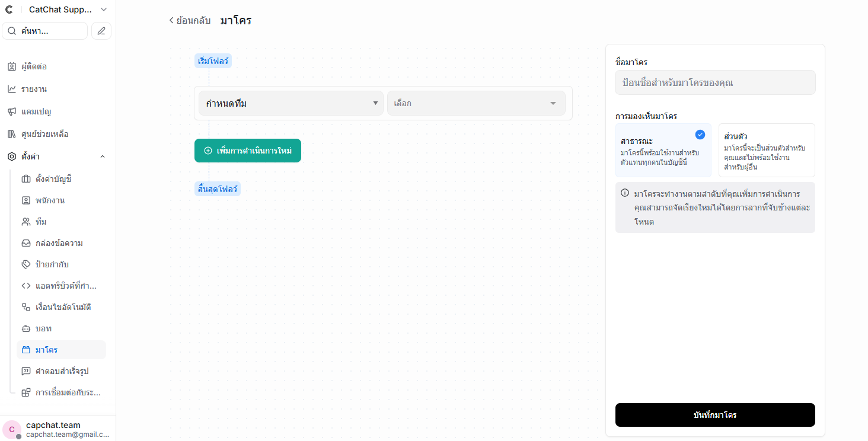The height and width of the screenshot is (441, 868).
Task: Click the labels tag icon
Action: 26,264
